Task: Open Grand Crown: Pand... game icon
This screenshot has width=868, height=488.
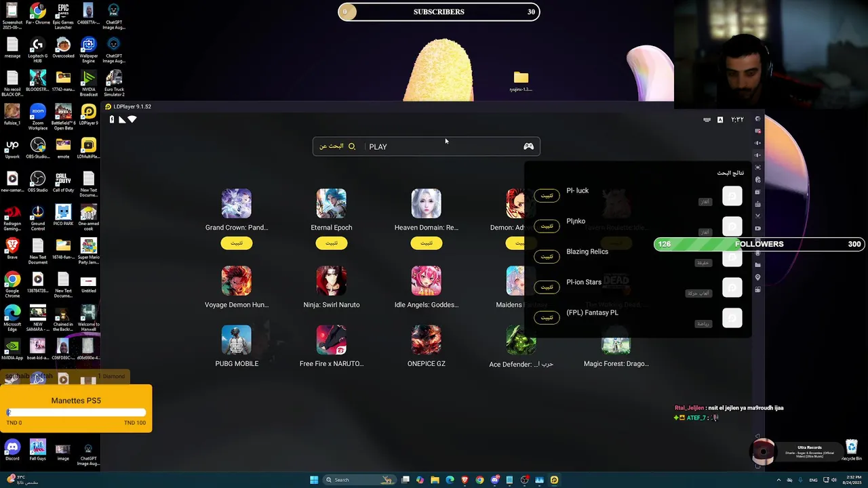Action: coord(237,203)
